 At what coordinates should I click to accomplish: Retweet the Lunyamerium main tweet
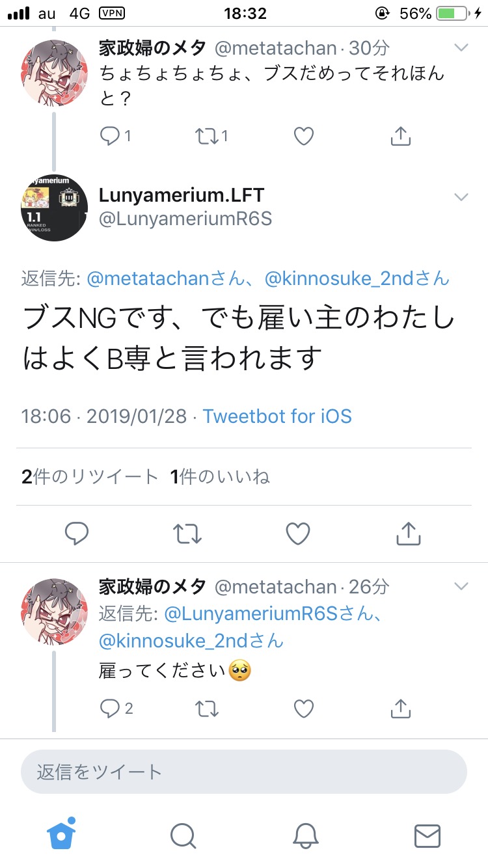(188, 534)
